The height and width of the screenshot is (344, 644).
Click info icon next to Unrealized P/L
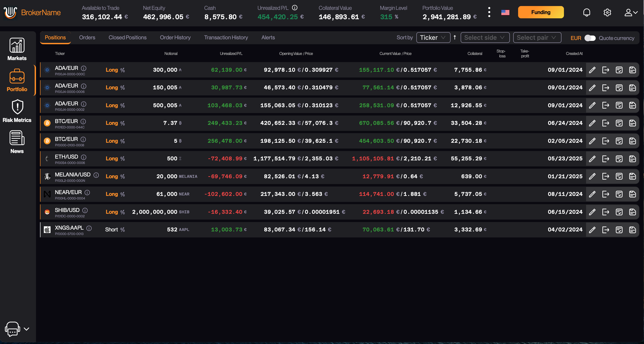point(295,8)
